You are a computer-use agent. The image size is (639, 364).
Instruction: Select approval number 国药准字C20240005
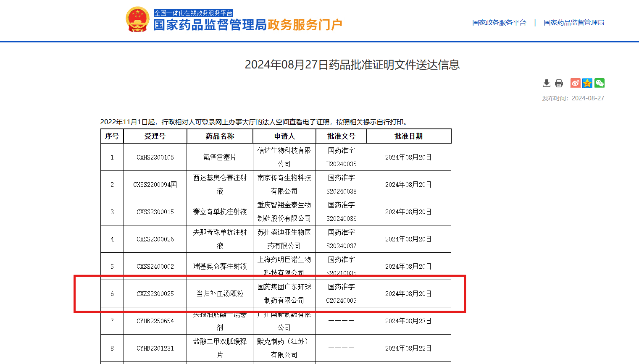[x=341, y=293]
